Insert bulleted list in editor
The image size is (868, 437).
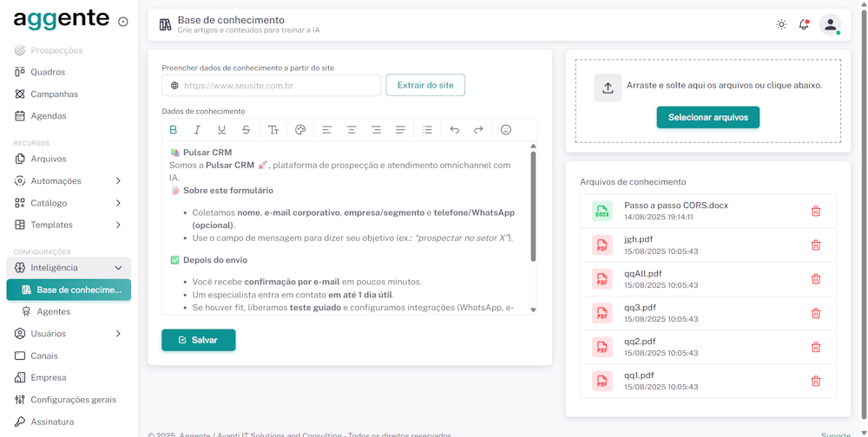coord(427,130)
